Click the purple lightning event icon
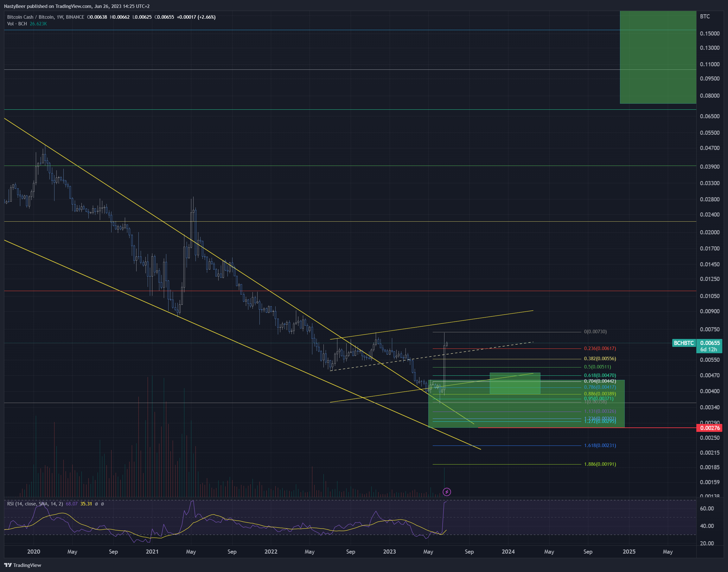728x572 pixels. click(447, 492)
